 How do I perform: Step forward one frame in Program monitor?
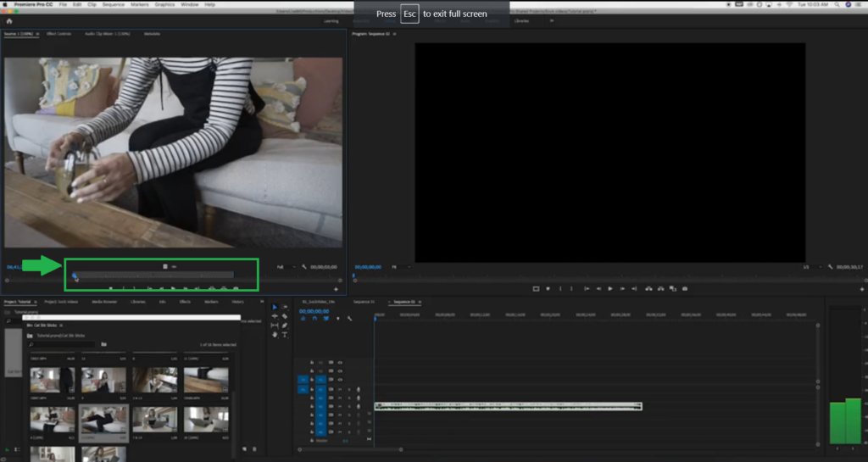point(622,289)
